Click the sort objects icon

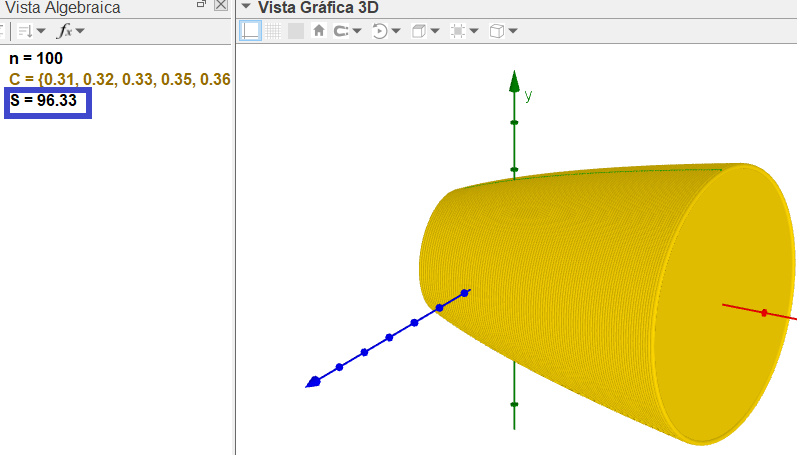coord(25,31)
